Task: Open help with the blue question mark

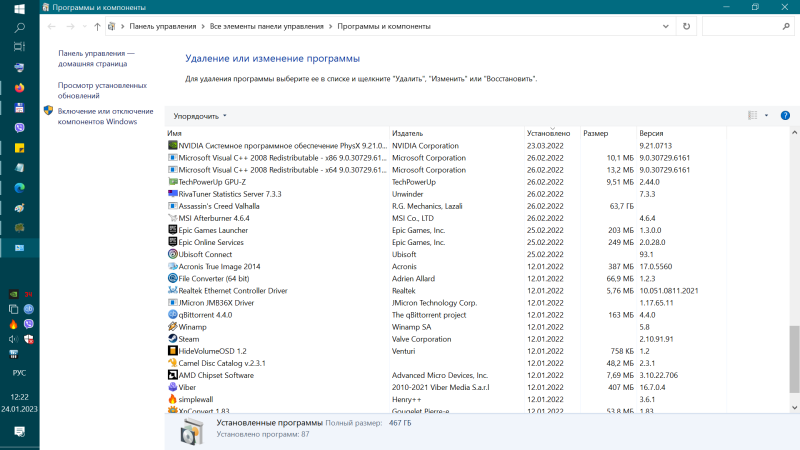Action: 785,116
